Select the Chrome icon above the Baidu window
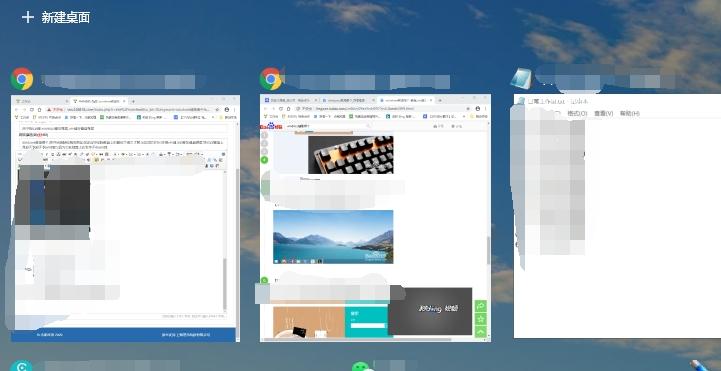 [x=271, y=79]
